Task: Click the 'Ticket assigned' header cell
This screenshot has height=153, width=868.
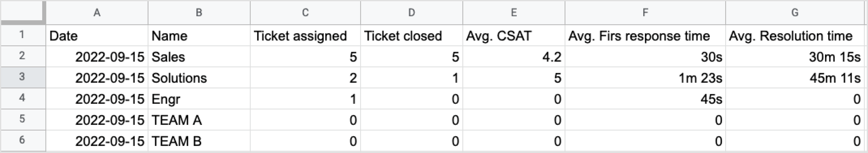Action: pyautogui.click(x=305, y=36)
